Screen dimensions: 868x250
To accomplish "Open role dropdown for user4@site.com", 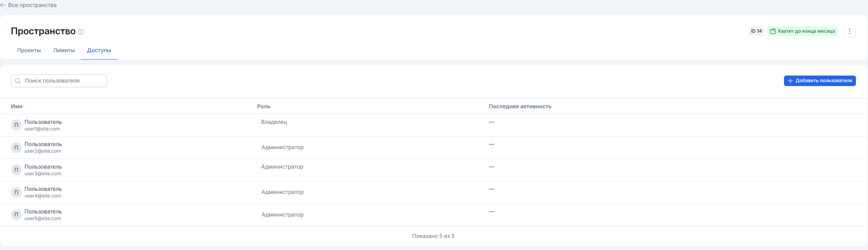I will [282, 192].
